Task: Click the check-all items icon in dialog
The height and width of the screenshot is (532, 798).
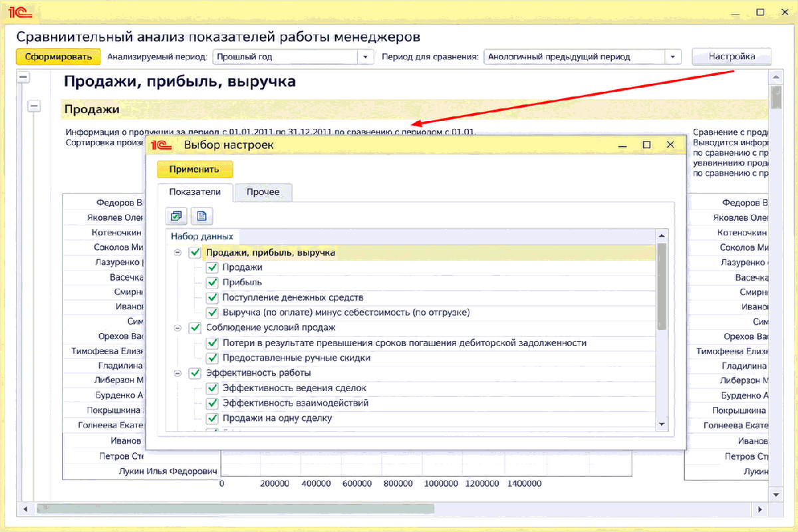Action: point(176,216)
